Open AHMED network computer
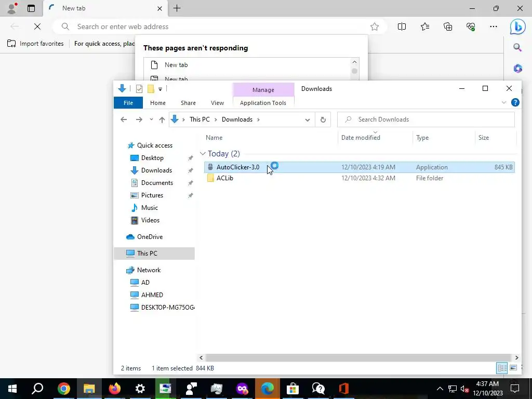This screenshot has height=399, width=532. pos(152,295)
